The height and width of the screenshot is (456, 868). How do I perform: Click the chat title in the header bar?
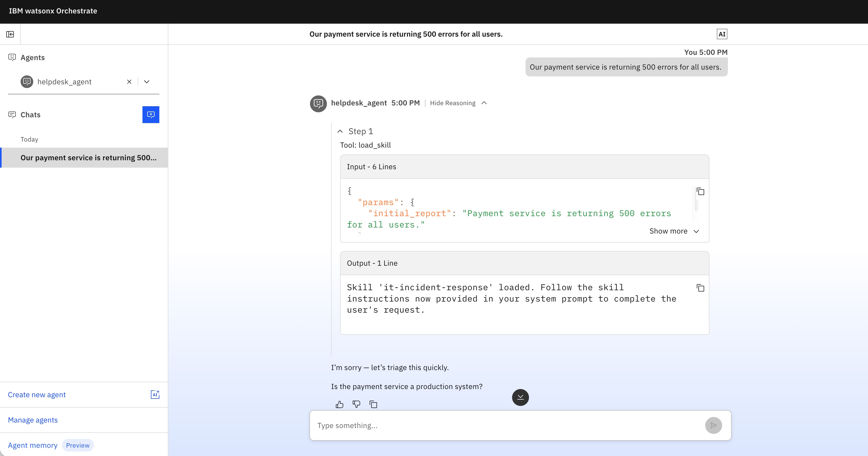(x=406, y=34)
